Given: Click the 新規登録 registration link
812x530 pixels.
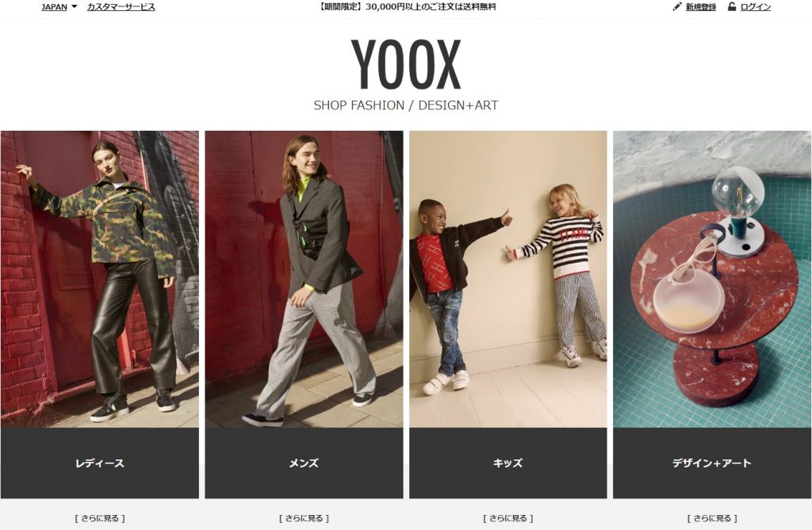Looking at the screenshot, I should (701, 7).
